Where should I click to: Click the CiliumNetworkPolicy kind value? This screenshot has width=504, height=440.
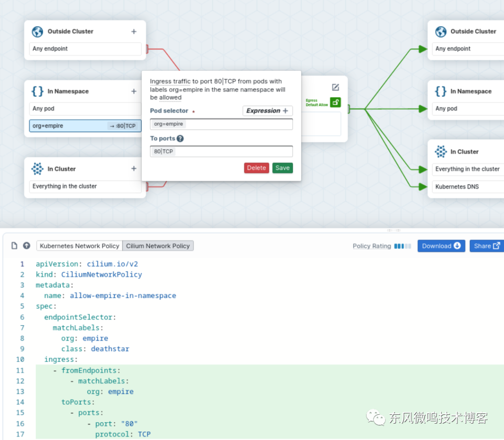(x=102, y=275)
